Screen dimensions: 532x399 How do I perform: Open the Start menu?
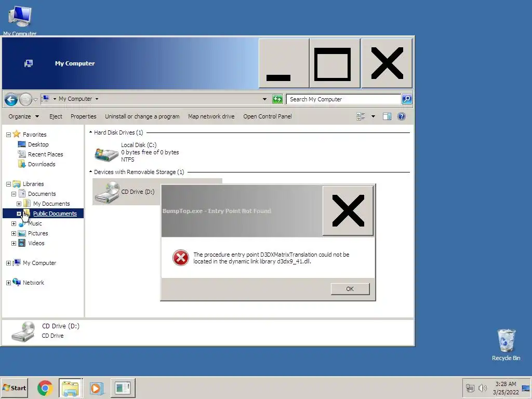point(14,388)
